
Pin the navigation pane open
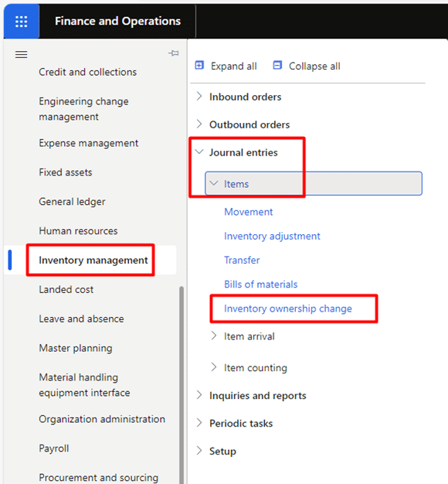(x=174, y=53)
